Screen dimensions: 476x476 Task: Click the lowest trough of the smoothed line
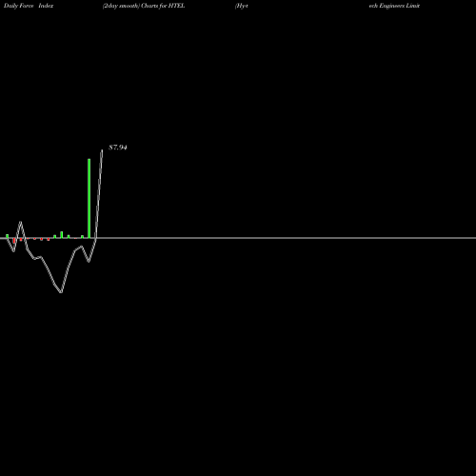click(61, 292)
